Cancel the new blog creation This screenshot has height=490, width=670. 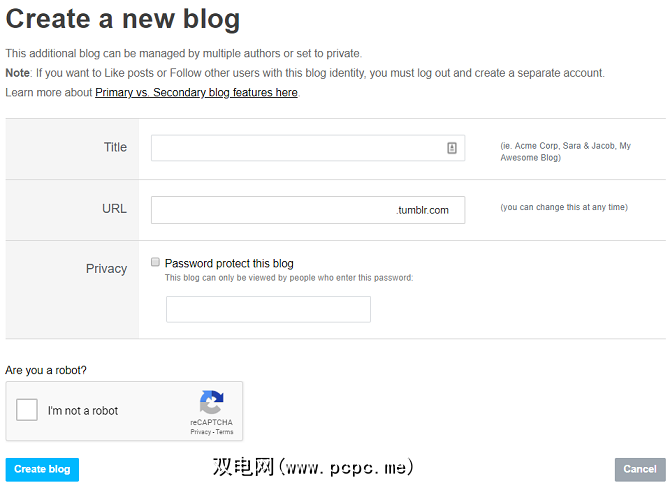point(640,469)
